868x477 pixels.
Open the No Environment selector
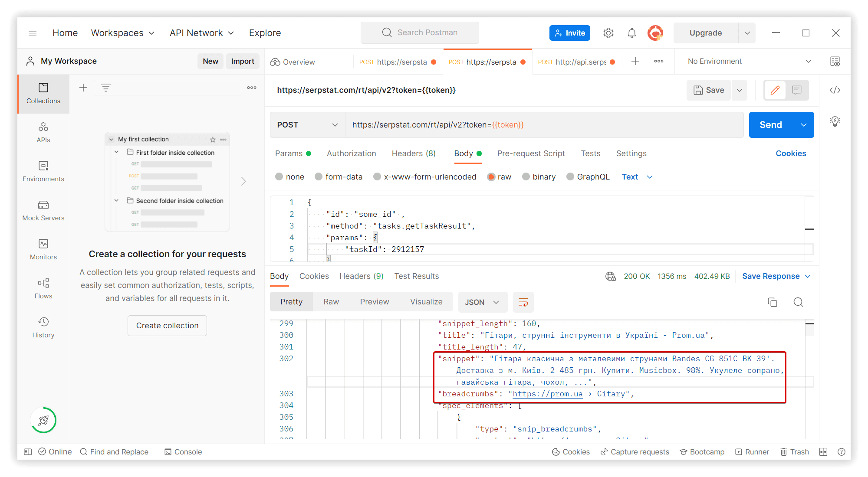coord(750,62)
